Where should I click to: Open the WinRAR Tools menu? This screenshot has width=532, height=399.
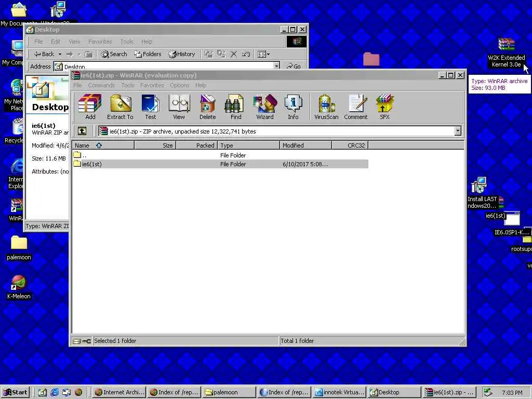point(128,85)
